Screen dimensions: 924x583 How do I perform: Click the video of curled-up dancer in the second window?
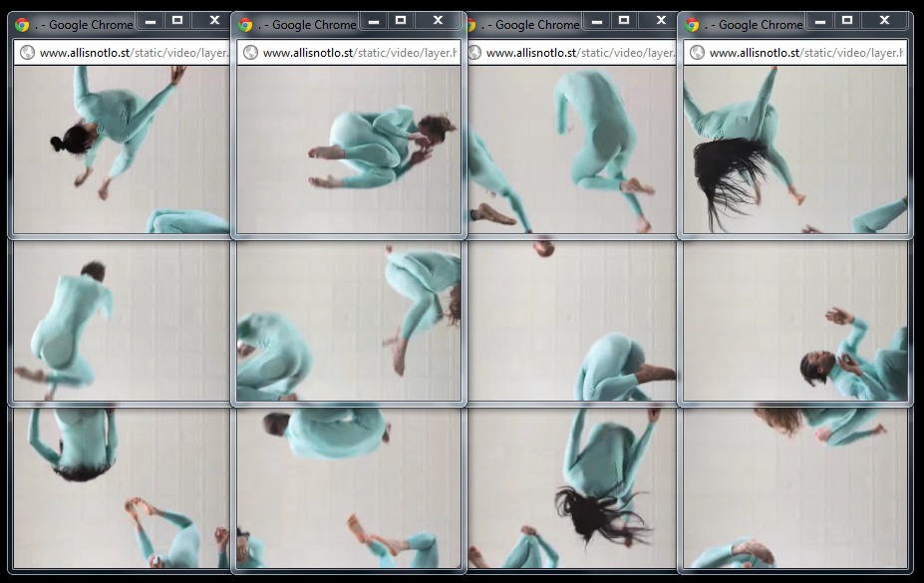tap(349, 149)
